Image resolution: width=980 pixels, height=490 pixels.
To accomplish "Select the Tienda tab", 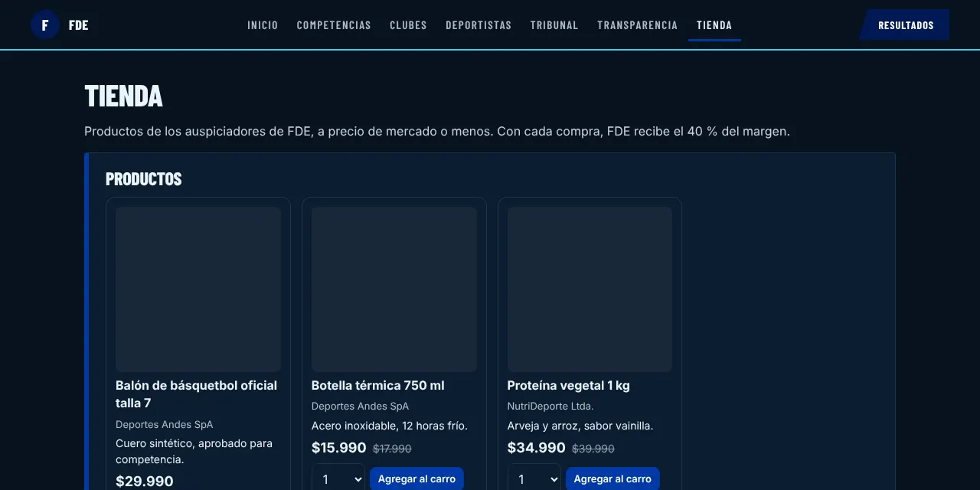I will tap(714, 25).
